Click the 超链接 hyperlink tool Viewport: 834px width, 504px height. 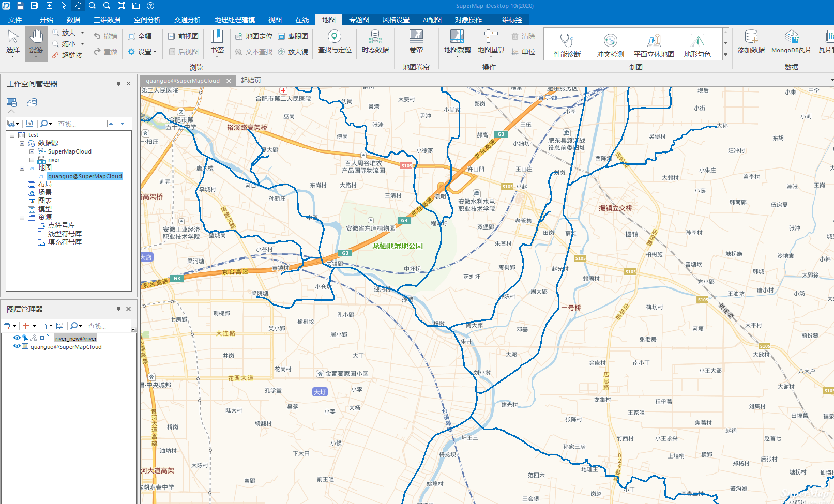pyautogui.click(x=67, y=55)
